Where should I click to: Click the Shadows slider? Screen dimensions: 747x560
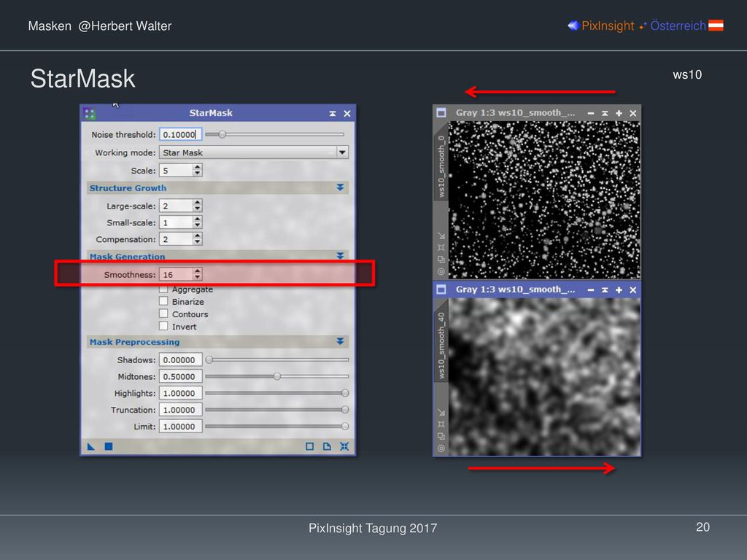pyautogui.click(x=276, y=359)
